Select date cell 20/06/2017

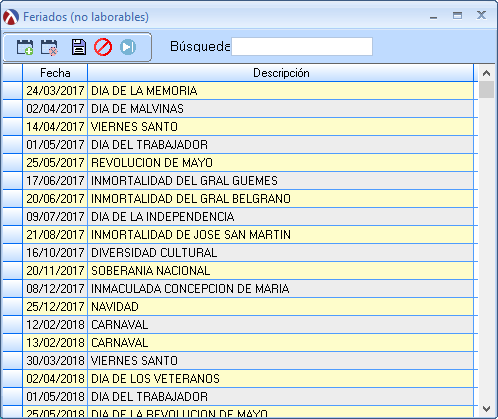click(55, 199)
